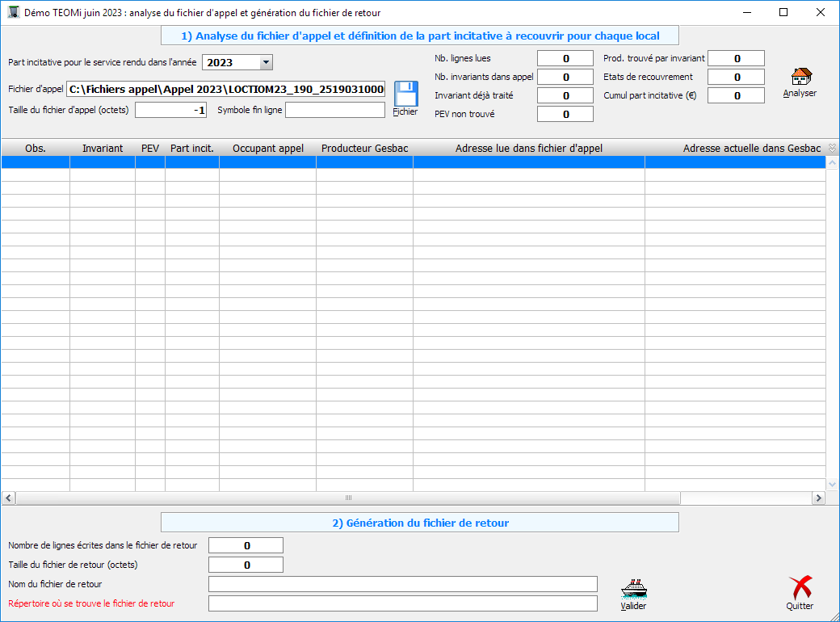Select the highlighted first table row
Viewport: 840px width, 622px height.
click(412, 162)
